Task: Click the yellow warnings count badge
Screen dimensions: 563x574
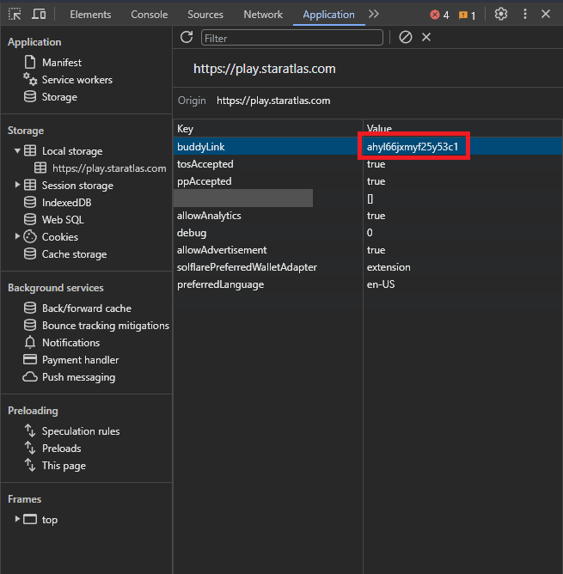Action: pos(467,15)
